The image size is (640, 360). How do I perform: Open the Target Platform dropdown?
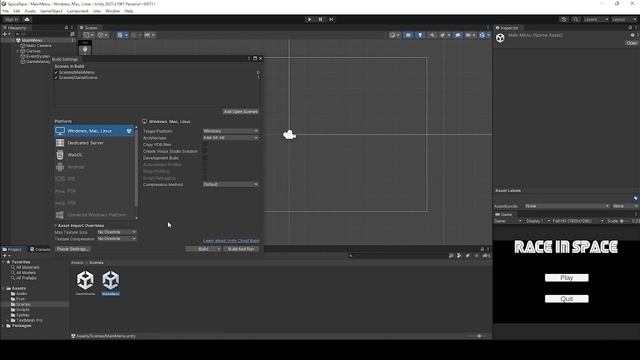pyautogui.click(x=231, y=131)
